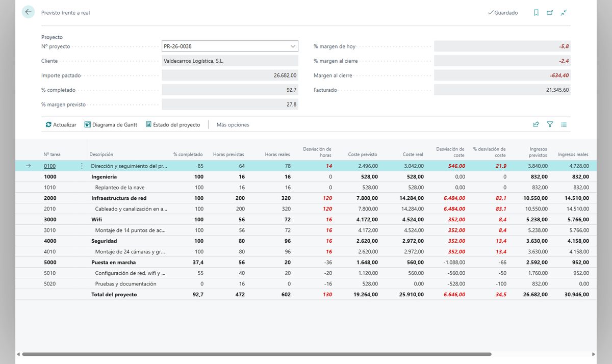Click the right arrow of the horizontal scrollbar

coord(593,354)
